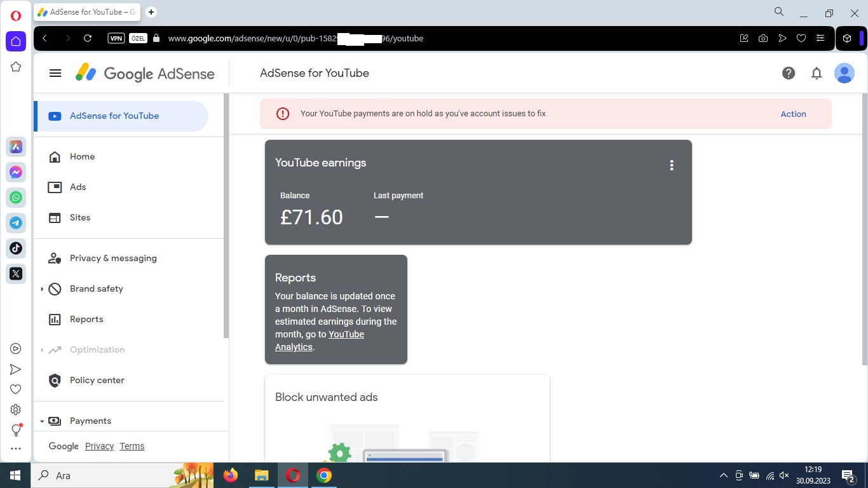Open Opera sidebar Start Page home icon

tap(16, 41)
